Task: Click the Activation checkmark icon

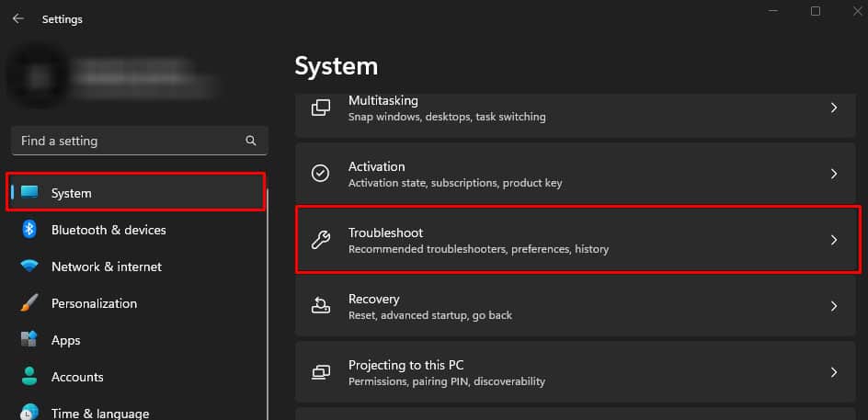Action: [321, 174]
